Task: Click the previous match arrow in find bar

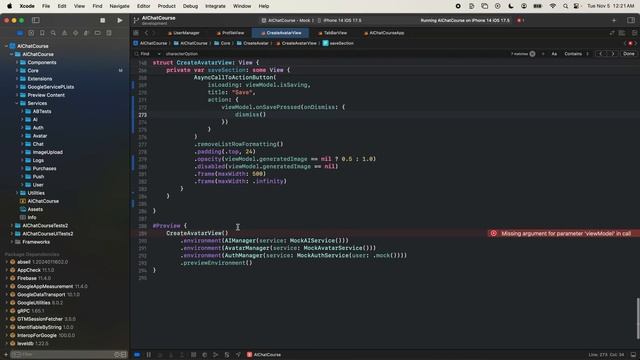Action: (600, 54)
